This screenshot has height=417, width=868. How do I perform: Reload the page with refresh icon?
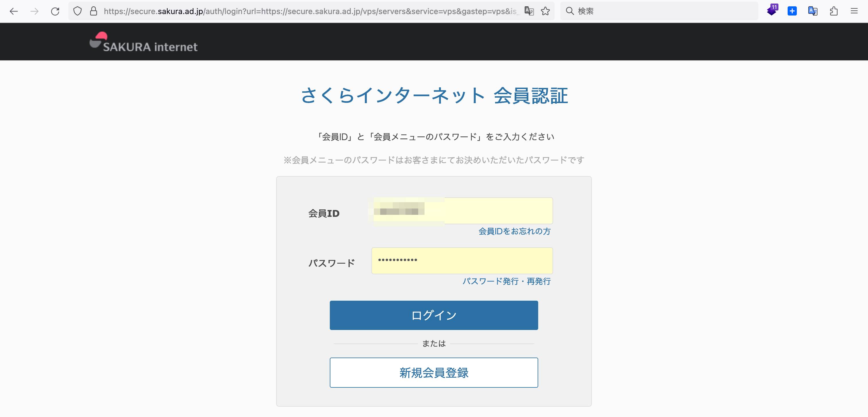pyautogui.click(x=55, y=11)
